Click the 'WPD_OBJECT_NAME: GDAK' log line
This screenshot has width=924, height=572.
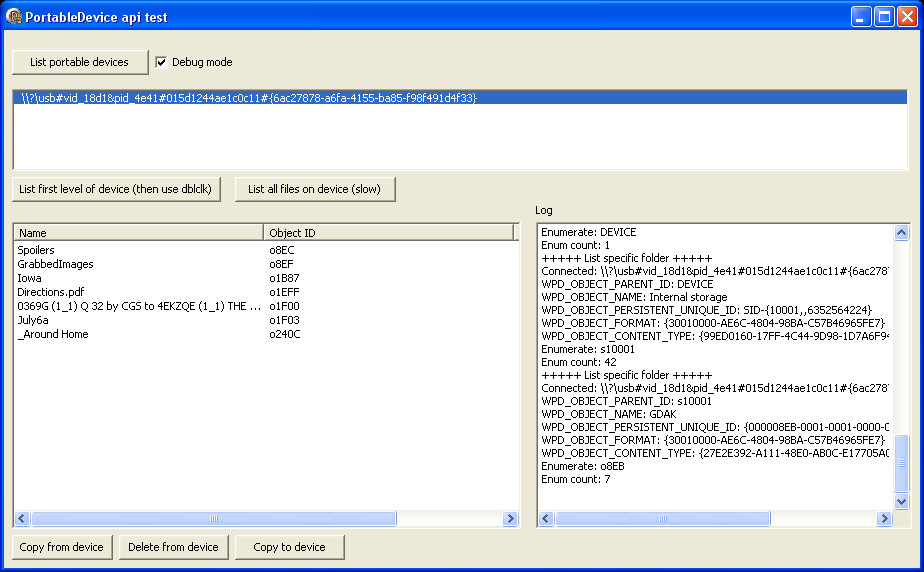click(608, 414)
